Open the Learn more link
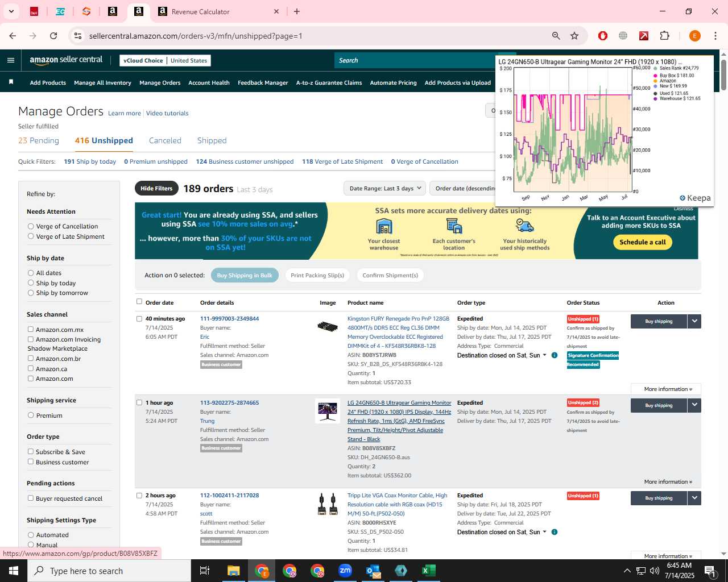This screenshot has width=728, height=582. (125, 113)
